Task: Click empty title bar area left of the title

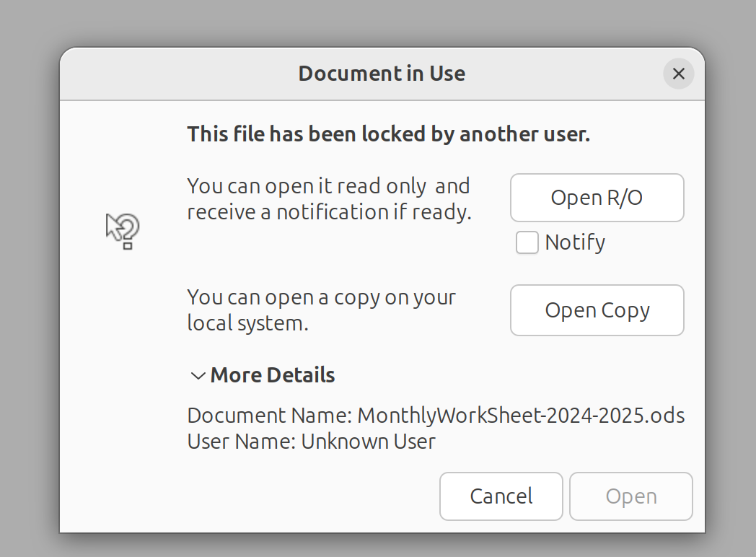Action: pos(180,74)
